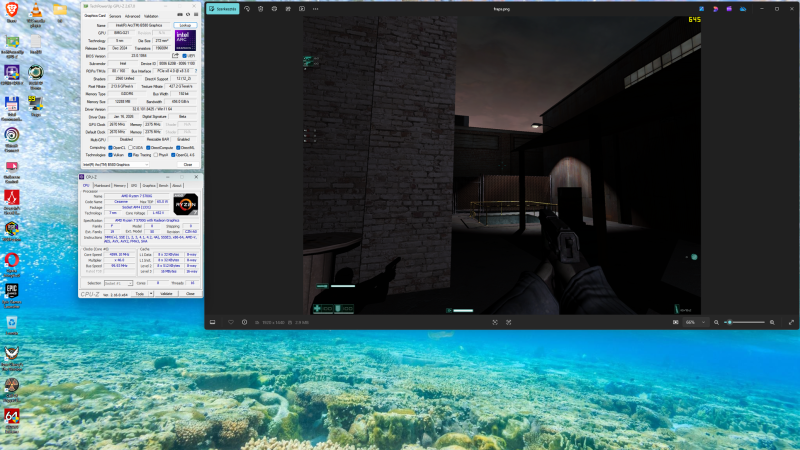Toggle the OpenGL 4.6 checkbox in GPU-Z
This screenshot has width=800, height=450.
click(173, 155)
